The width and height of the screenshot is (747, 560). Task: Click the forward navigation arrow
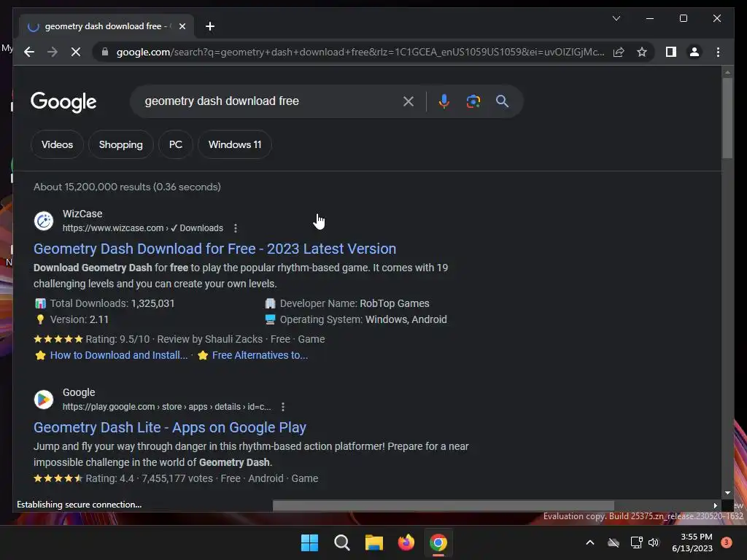pyautogui.click(x=53, y=52)
